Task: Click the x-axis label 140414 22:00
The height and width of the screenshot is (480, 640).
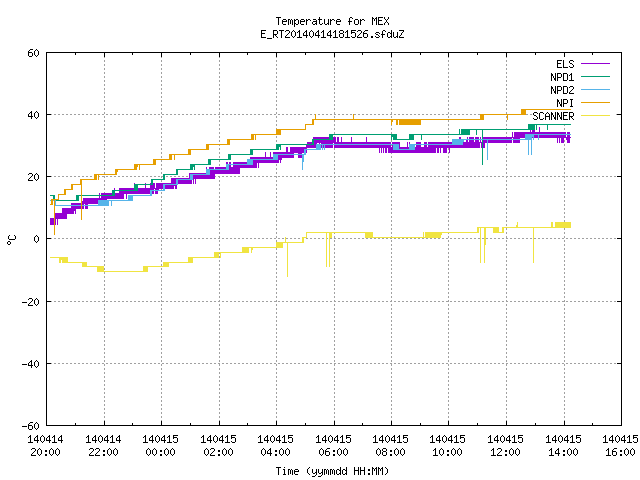Action: pyautogui.click(x=103, y=446)
